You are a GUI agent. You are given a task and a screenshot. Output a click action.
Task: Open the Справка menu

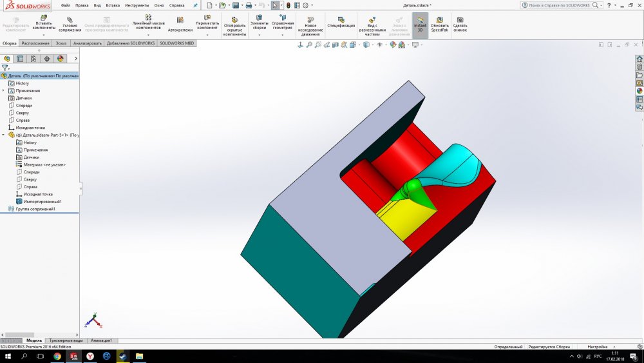[x=176, y=5]
